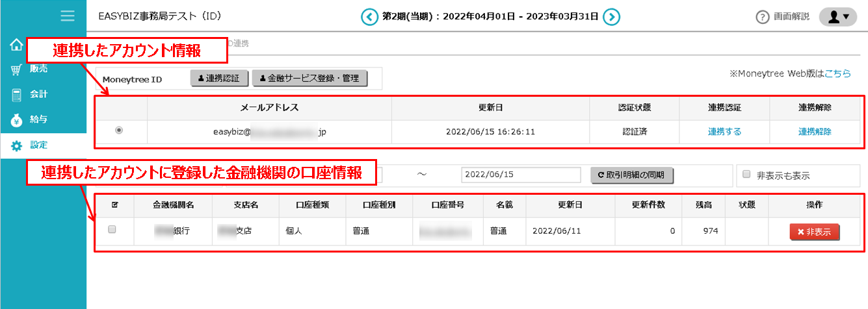The height and width of the screenshot is (309, 868).
Task: Open the 会計 calculator icon in sidebar
Action: coord(16,95)
